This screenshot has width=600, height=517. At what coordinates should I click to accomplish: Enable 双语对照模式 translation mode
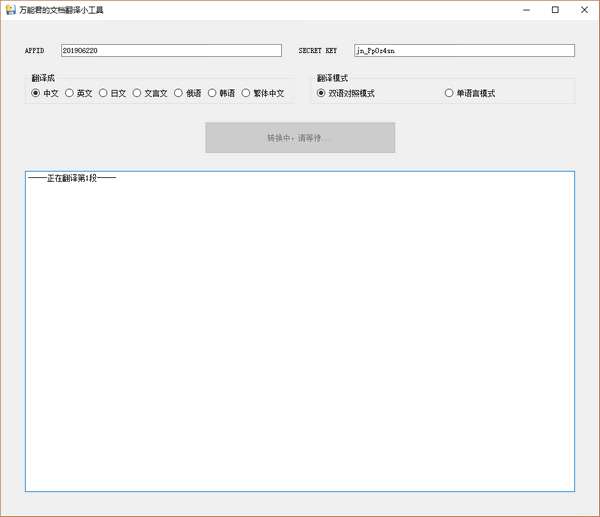(x=346, y=93)
